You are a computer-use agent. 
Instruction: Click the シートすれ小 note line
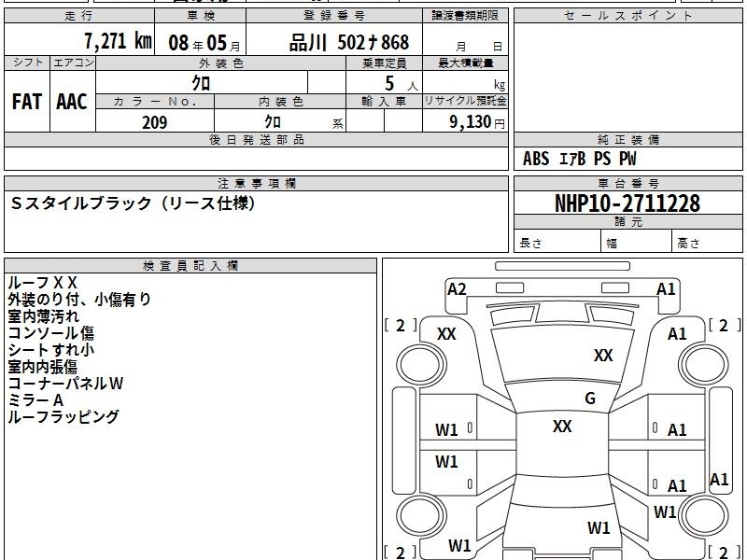pyautogui.click(x=51, y=349)
